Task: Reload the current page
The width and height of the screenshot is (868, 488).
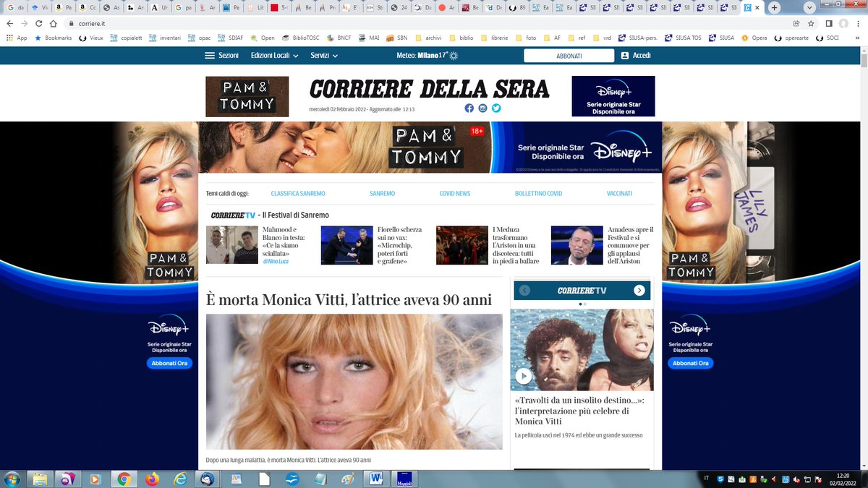Action: (x=40, y=23)
